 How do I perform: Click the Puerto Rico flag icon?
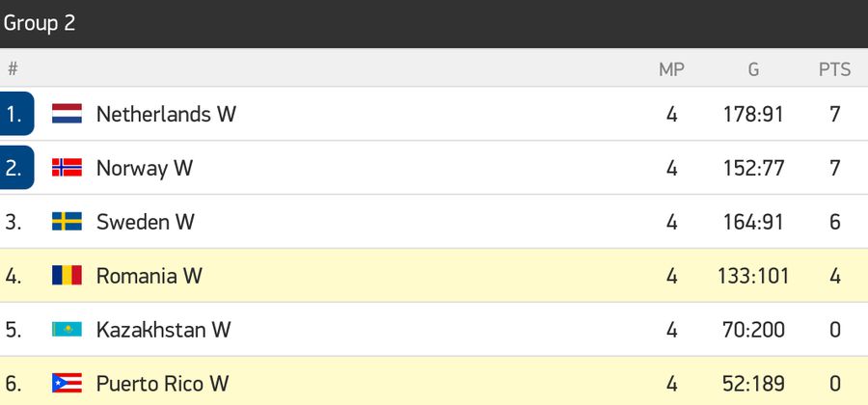tap(67, 383)
